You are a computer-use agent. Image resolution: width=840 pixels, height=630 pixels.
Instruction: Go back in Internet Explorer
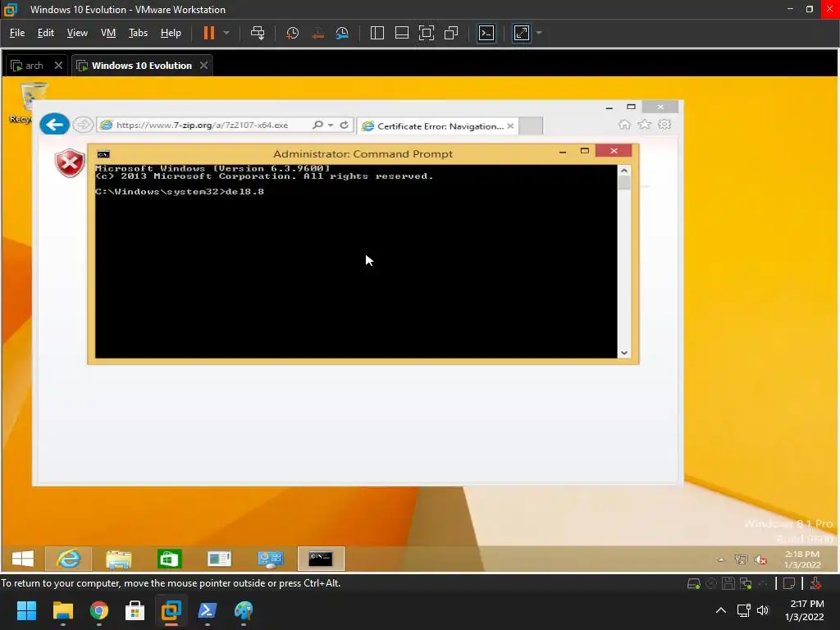point(55,125)
